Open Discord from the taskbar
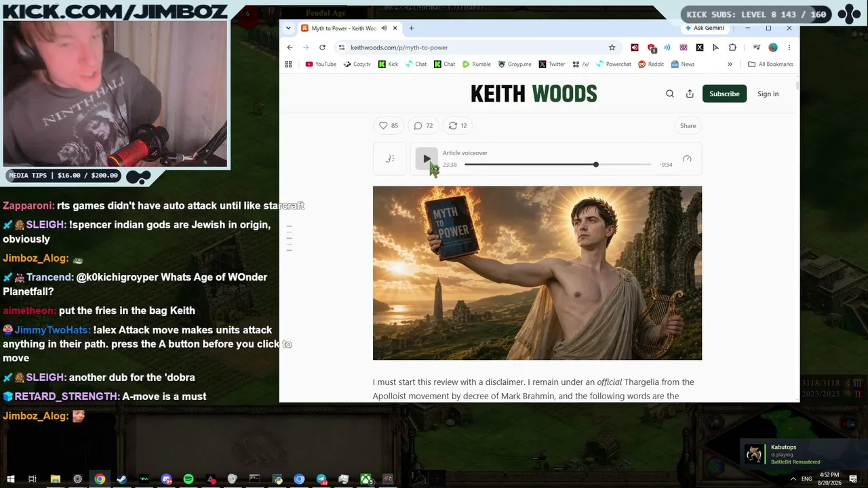 pos(167,479)
